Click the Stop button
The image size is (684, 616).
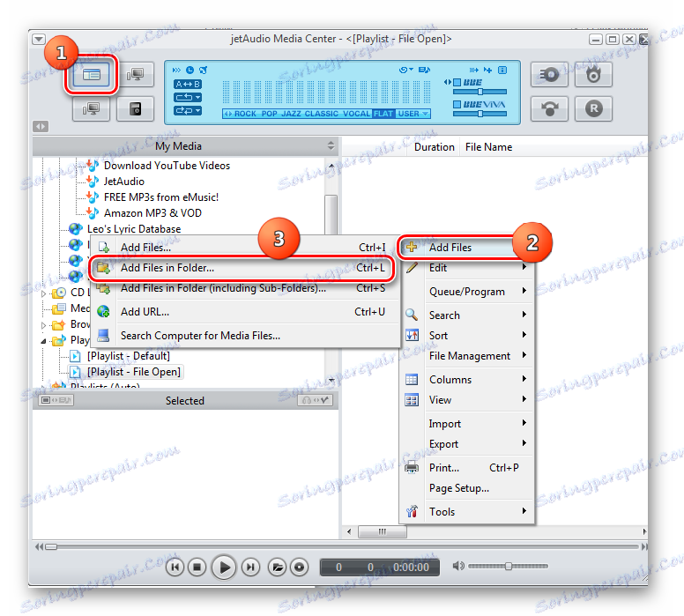point(197,568)
